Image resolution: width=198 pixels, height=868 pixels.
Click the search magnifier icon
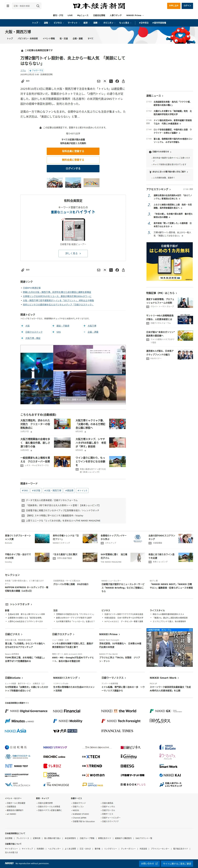click(x=38, y=6)
